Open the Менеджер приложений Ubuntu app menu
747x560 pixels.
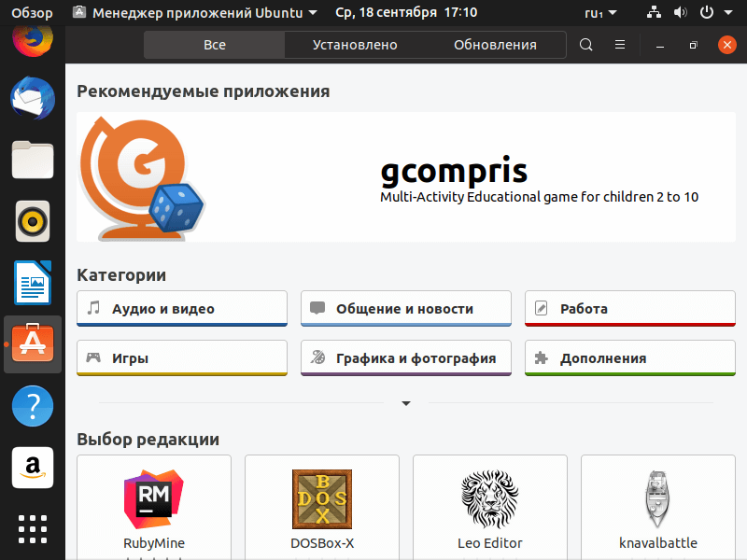[195, 12]
